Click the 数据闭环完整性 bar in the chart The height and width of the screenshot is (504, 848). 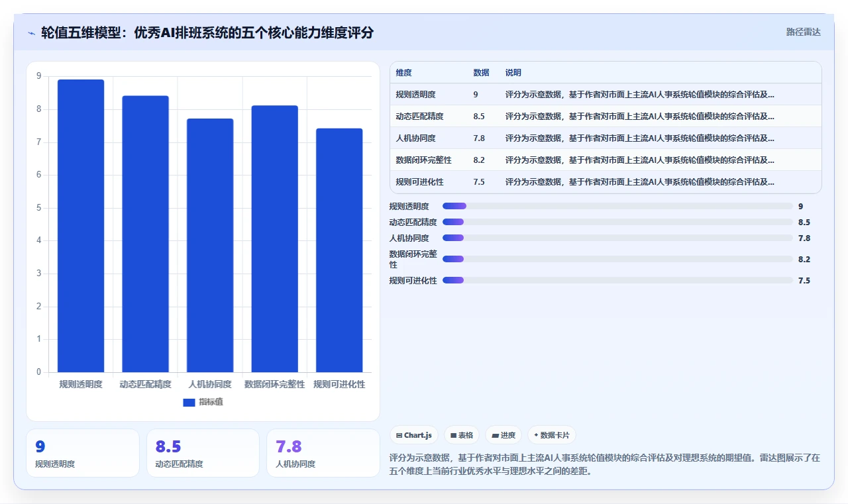[x=274, y=238]
